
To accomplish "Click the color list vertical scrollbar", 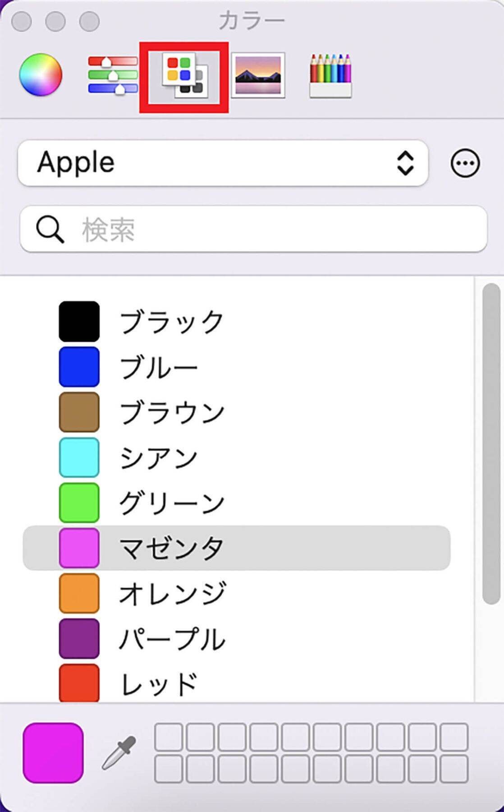I will coord(490,442).
